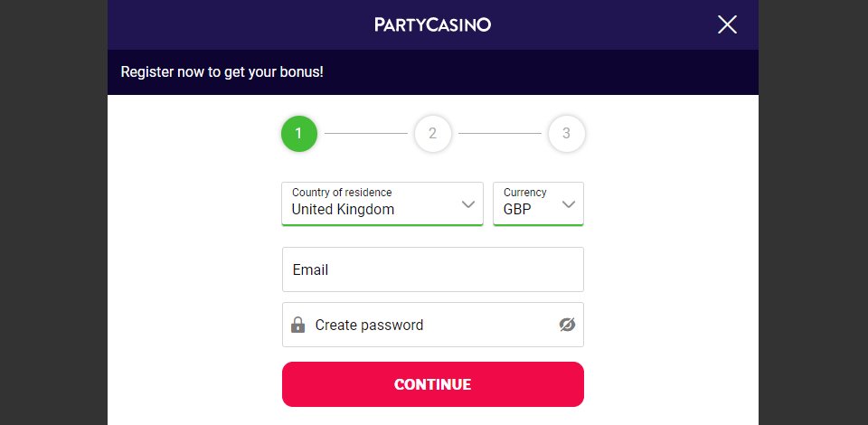Click the progress line between steps 1 and 2
The width and height of the screenshot is (868, 425).
pos(366,133)
